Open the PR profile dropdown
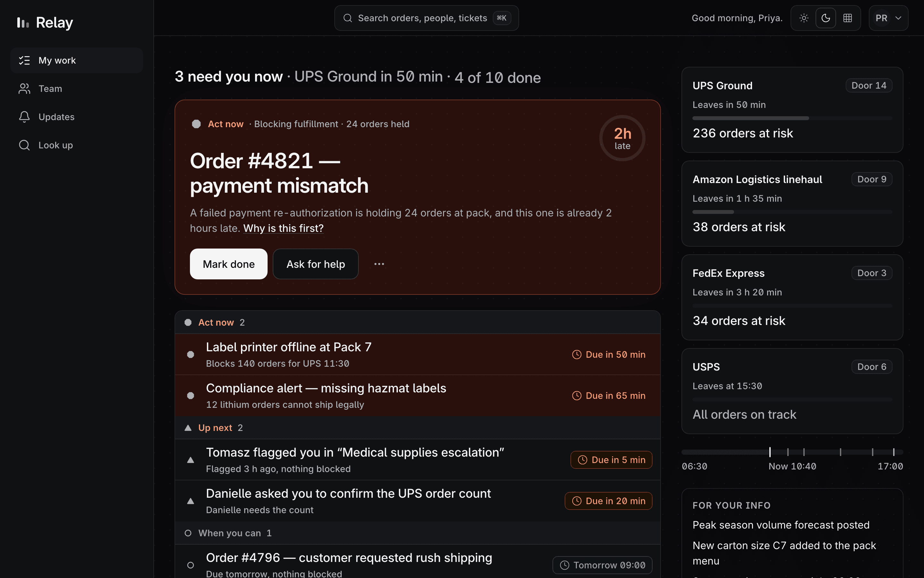Viewport: 924px width, 578px height. (888, 18)
